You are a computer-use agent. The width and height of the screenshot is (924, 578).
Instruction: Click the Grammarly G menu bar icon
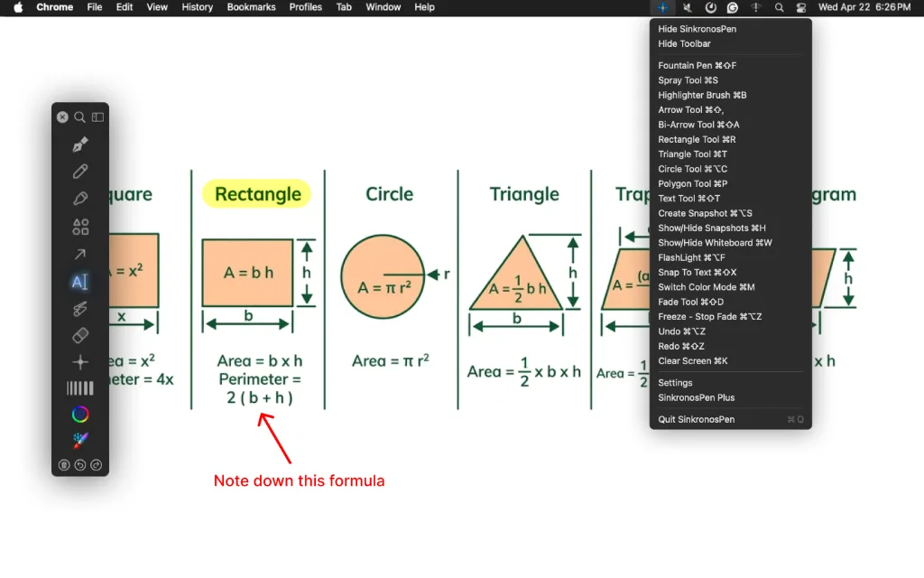(x=733, y=7)
